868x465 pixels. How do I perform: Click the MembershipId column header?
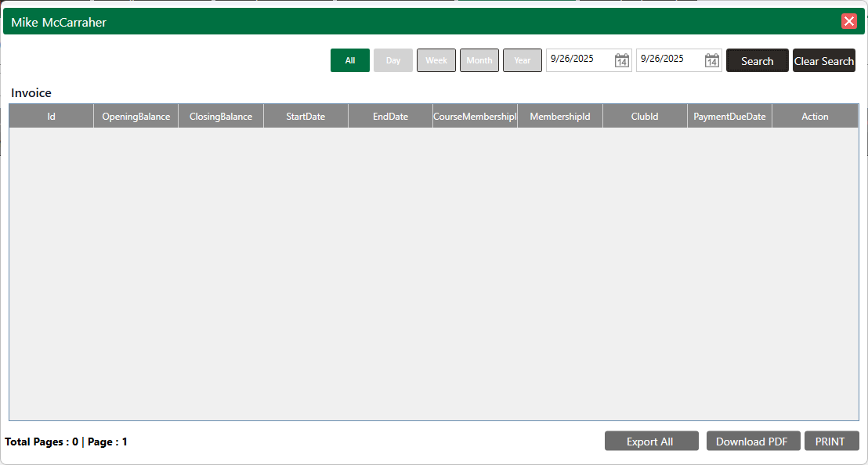560,117
